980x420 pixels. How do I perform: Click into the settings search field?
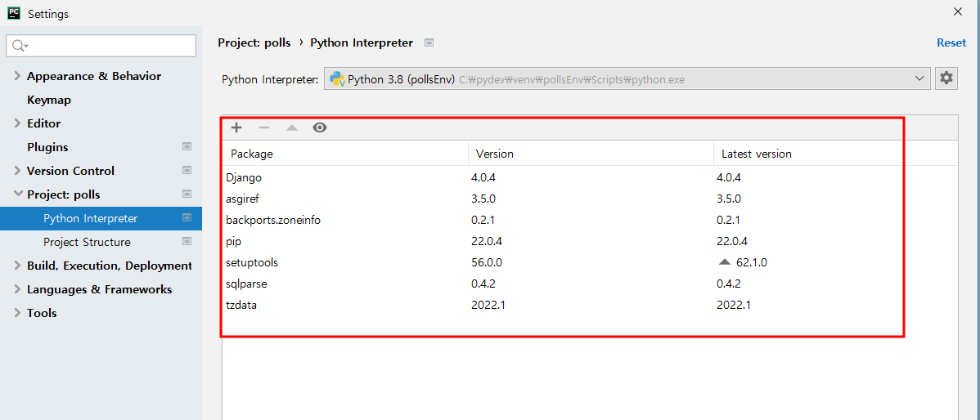[x=101, y=46]
